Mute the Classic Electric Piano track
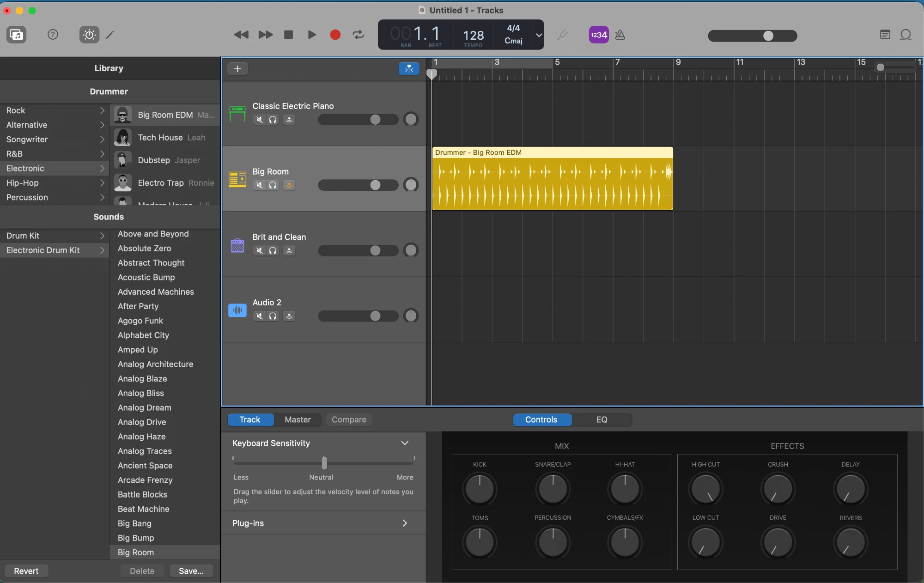 (x=260, y=120)
